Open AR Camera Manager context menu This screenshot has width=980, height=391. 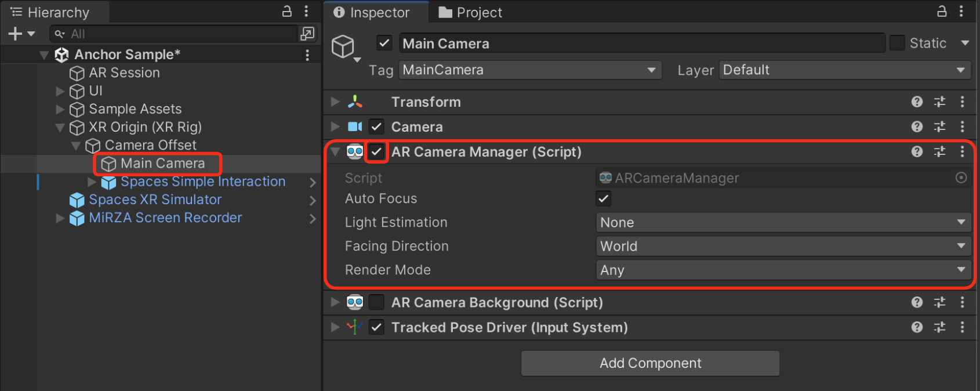tap(962, 151)
